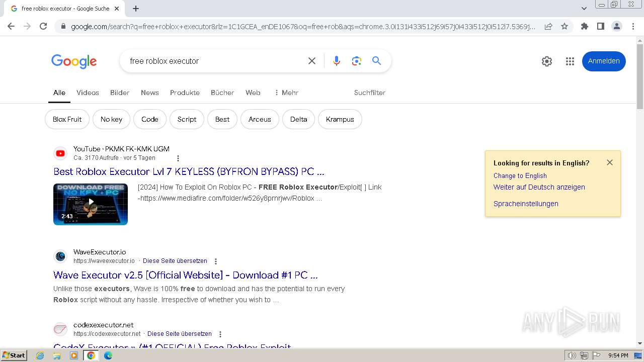Open a new browser tab
Image resolution: width=644 pixels, height=362 pixels.
tap(136, 9)
